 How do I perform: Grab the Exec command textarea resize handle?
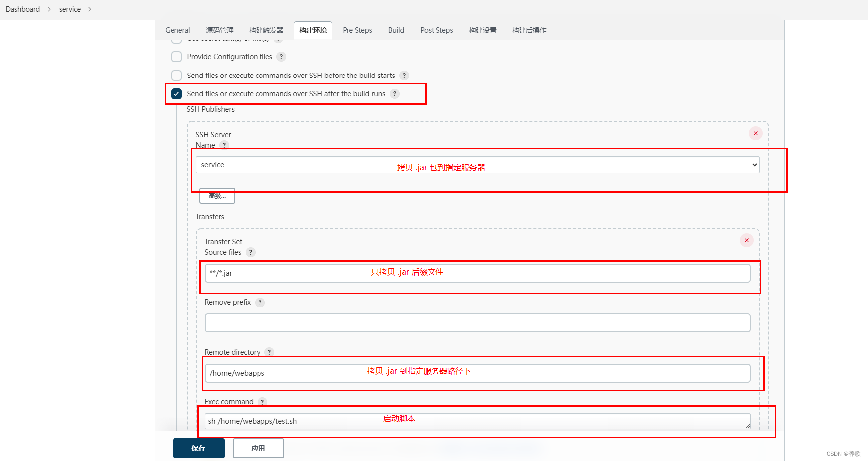(x=747, y=426)
